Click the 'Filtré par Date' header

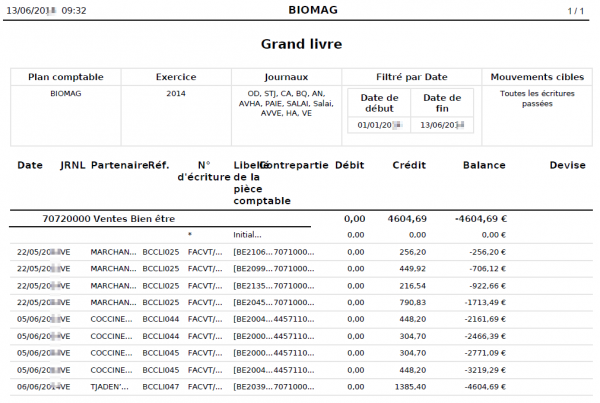tap(412, 77)
